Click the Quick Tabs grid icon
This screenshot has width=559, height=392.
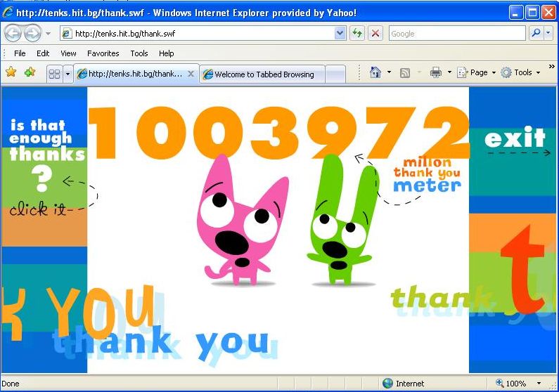[x=55, y=74]
